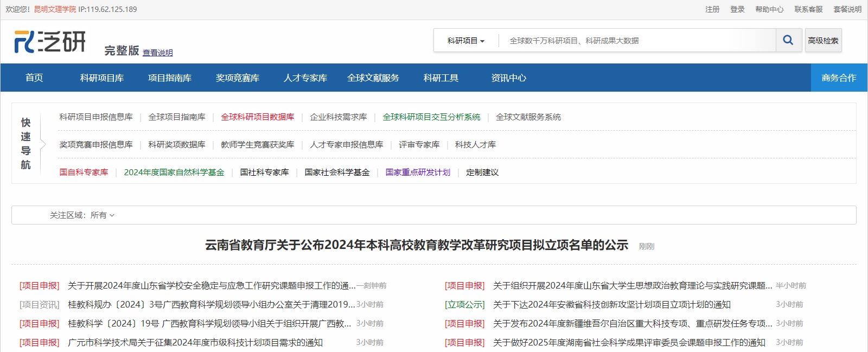This screenshot has height=352, width=868.
Task: Click the 昆明文理学院 institution name
Action: click(55, 9)
